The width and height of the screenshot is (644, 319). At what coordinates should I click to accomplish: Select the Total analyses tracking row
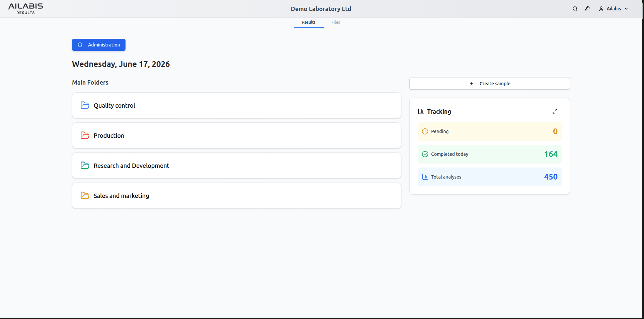tap(489, 177)
